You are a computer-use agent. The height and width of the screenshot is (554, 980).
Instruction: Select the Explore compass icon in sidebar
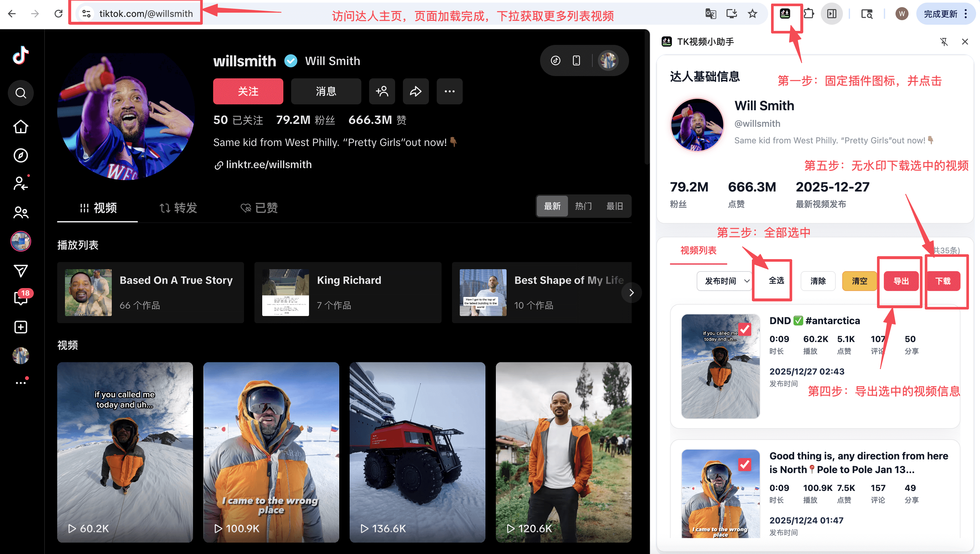click(x=20, y=155)
